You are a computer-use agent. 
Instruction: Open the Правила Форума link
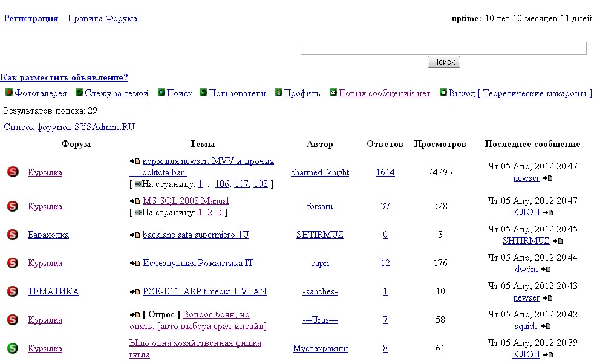(102, 18)
